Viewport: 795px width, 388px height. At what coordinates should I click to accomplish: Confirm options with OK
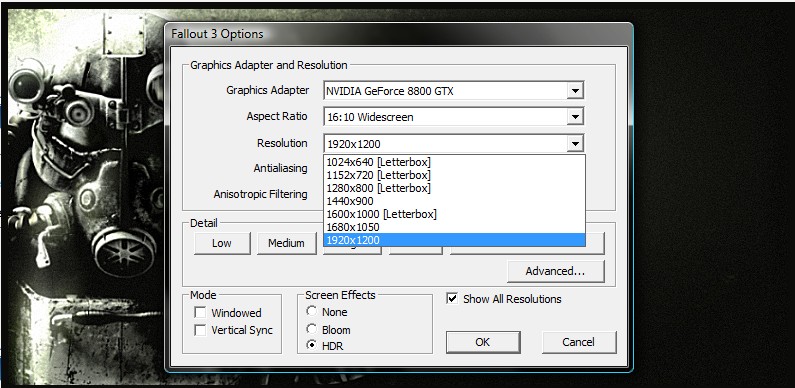pyautogui.click(x=483, y=342)
